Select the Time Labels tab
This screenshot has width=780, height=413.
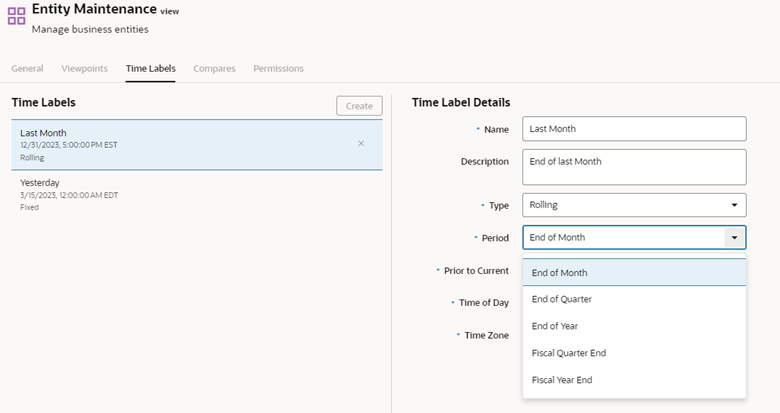[151, 69]
